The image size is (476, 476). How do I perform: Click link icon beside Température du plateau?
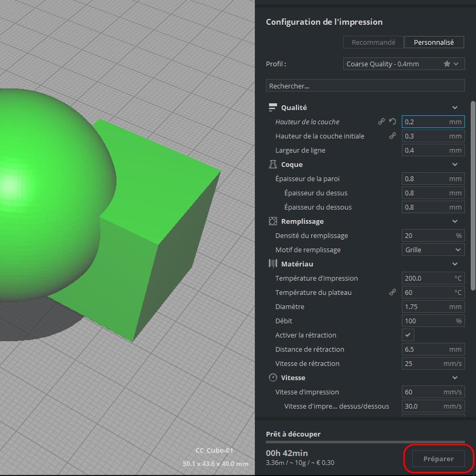tap(392, 292)
